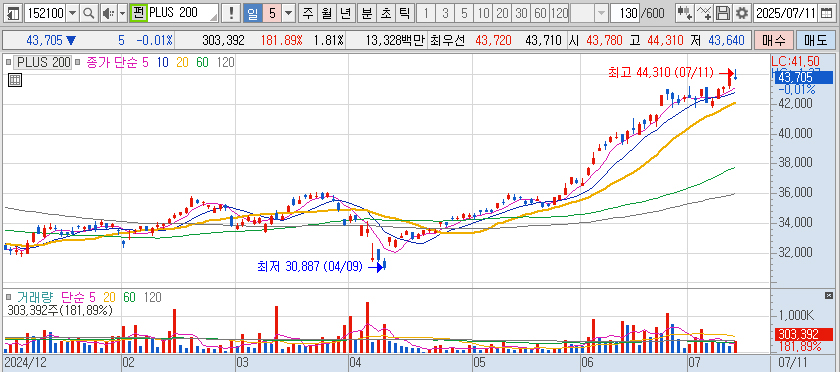The width and height of the screenshot is (840, 372).
Task: Click the speaker sound alert icon
Action: click(109, 13)
